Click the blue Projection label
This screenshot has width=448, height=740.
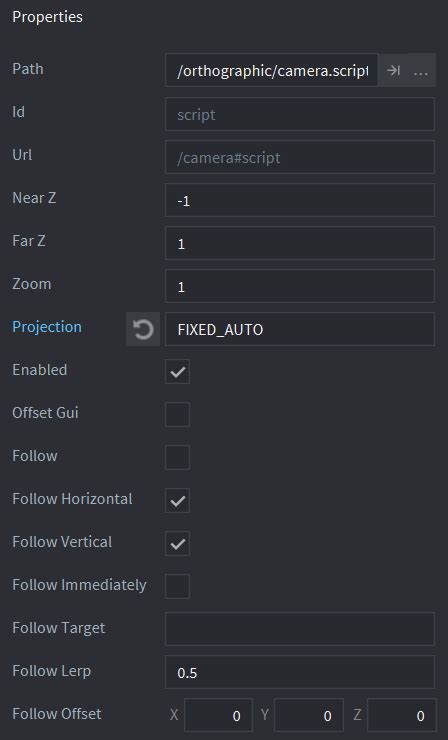pos(47,327)
